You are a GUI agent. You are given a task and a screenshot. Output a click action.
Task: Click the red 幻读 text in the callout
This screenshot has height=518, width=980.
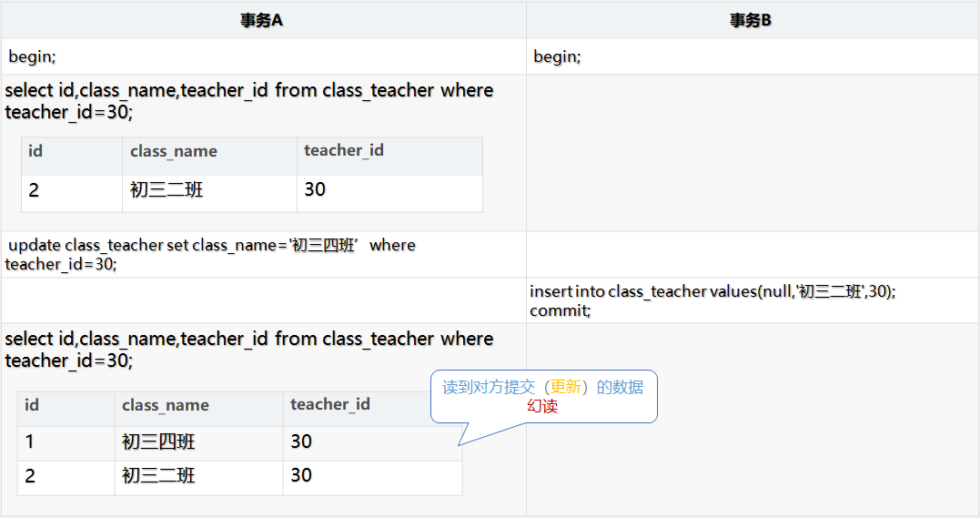[x=542, y=406]
